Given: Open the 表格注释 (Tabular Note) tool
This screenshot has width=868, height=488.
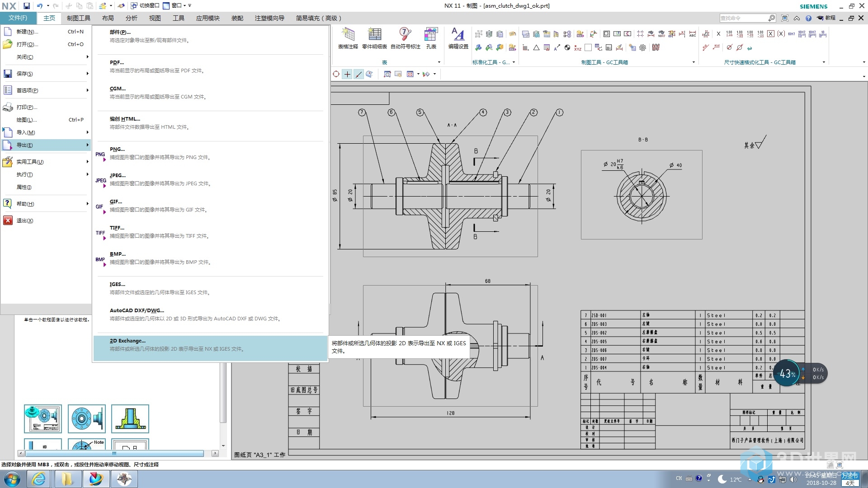Looking at the screenshot, I should [x=348, y=38].
